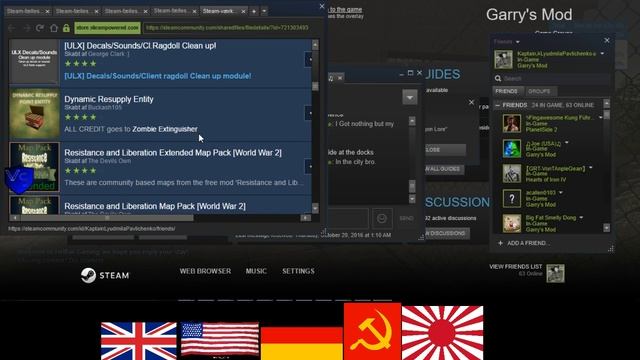This screenshot has width=640, height=360.
Task: Open dropdown for friend Joe (USA)
Action: pyautogui.click(x=567, y=143)
